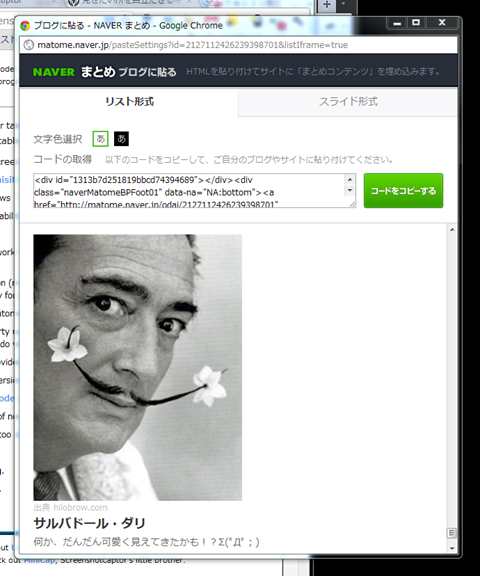
Task: Click the コードをコピーする button
Action: click(x=403, y=191)
